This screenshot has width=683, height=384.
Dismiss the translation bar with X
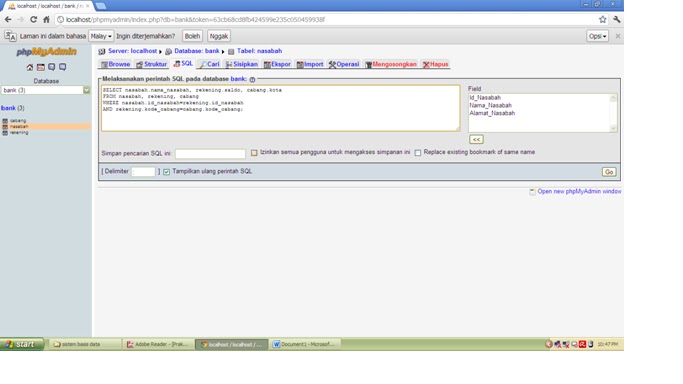pos(618,36)
